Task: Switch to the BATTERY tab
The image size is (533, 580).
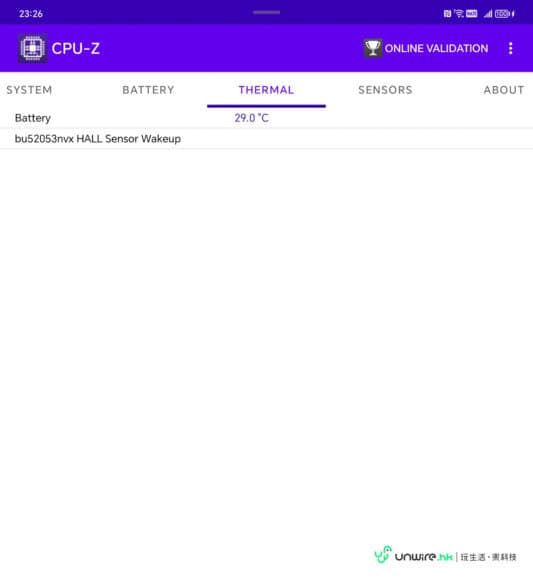Action: click(148, 90)
